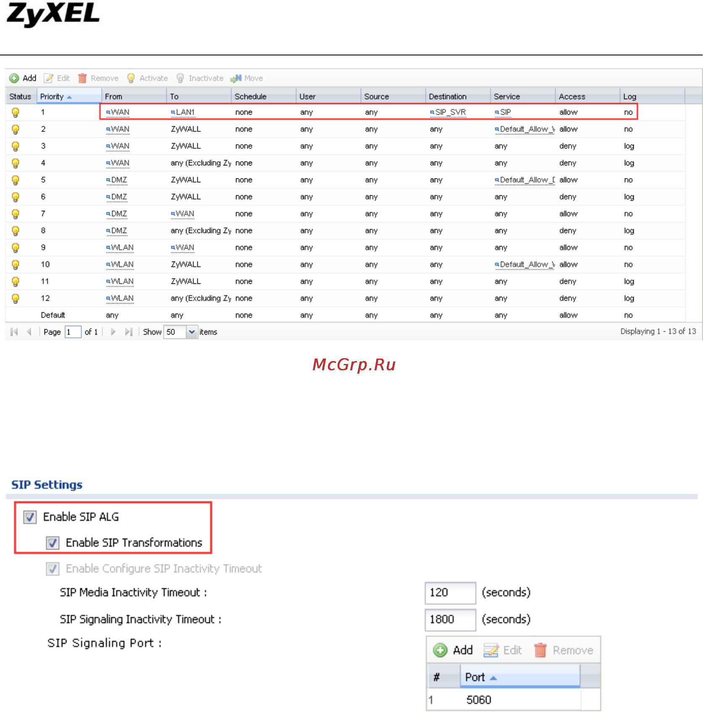Go to next page of rules
The height and width of the screenshot is (728, 703).
[x=113, y=332]
